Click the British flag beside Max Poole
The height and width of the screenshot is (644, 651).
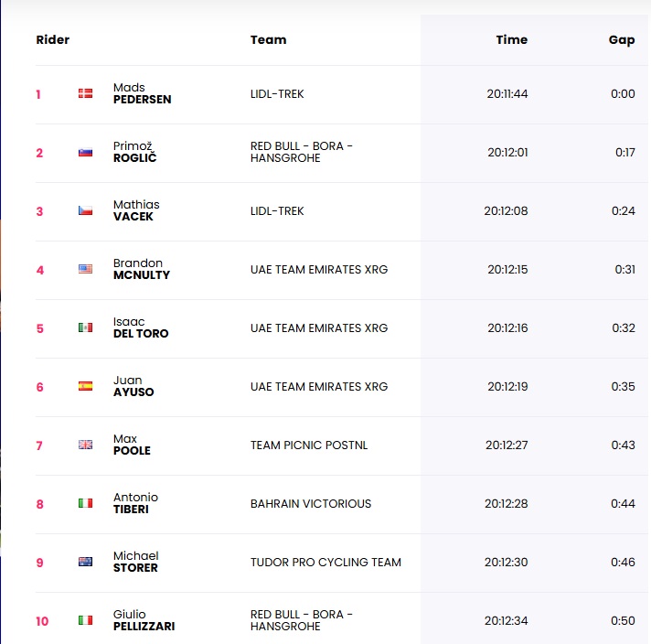(x=85, y=445)
